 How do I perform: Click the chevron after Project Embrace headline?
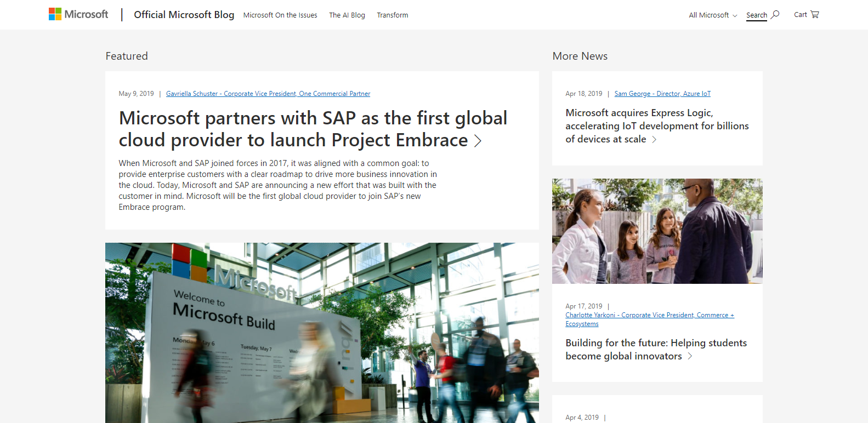pyautogui.click(x=478, y=141)
